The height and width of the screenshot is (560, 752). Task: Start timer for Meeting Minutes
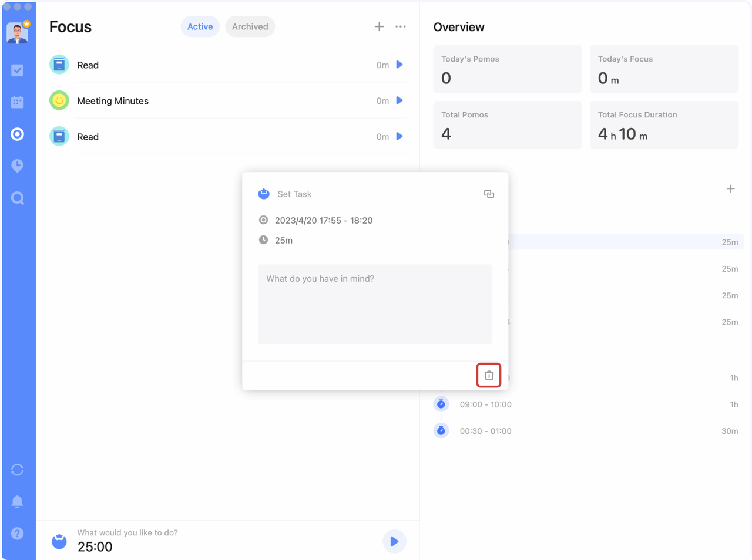(399, 101)
